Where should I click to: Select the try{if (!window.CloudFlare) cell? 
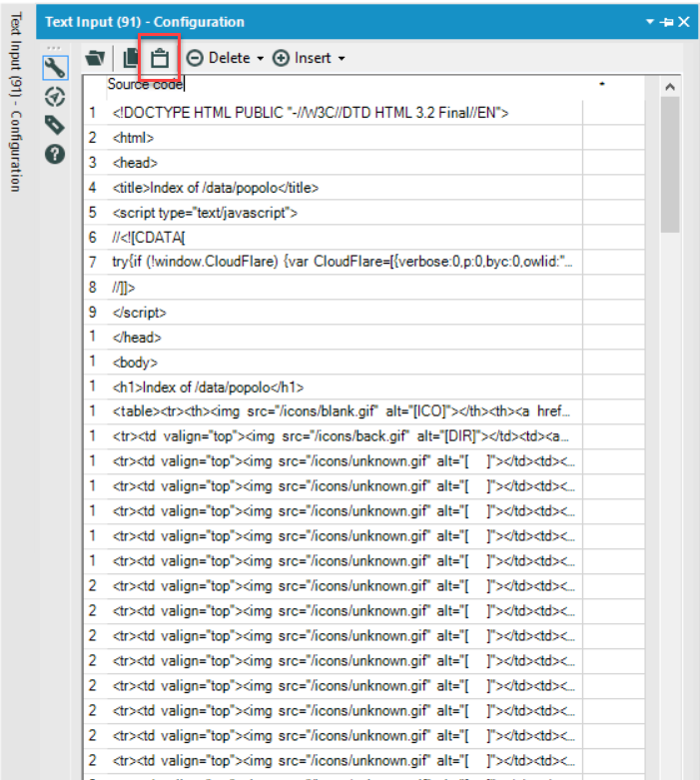click(x=345, y=262)
